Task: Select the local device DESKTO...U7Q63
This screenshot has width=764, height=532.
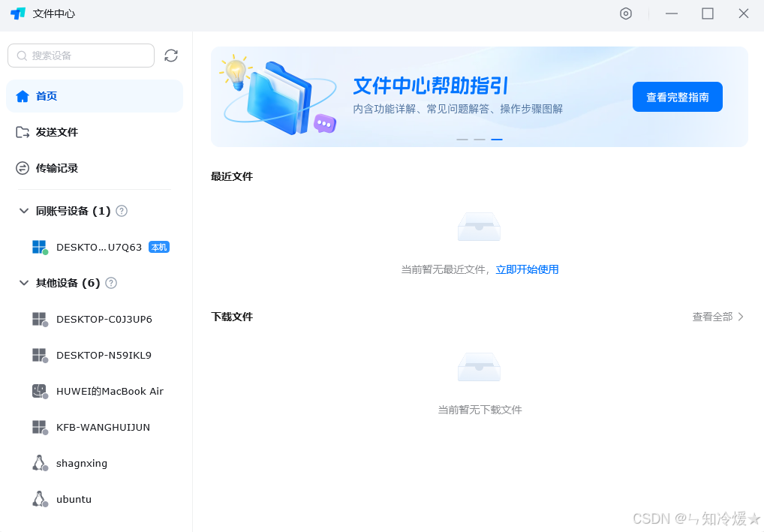Action: pyautogui.click(x=98, y=247)
